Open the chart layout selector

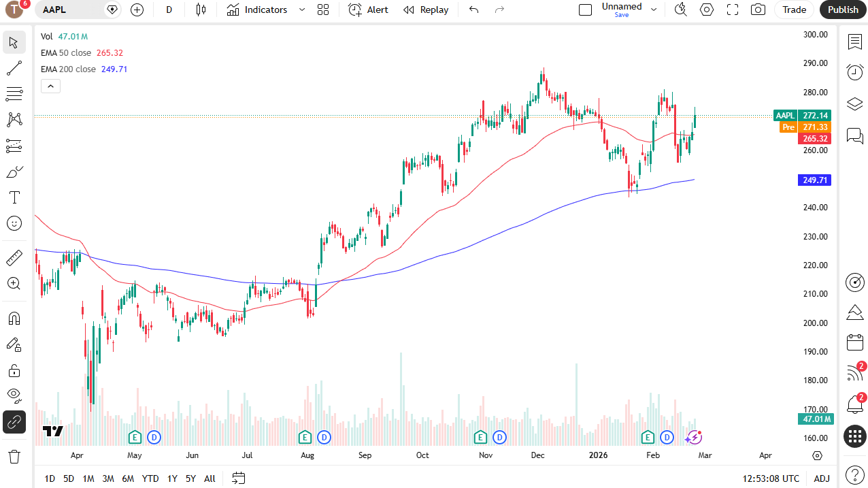pos(586,10)
